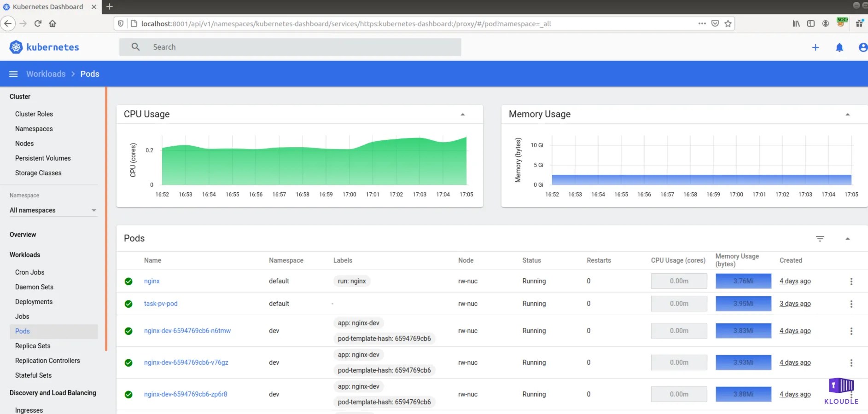Bookmark the page using the star icon

[727, 23]
